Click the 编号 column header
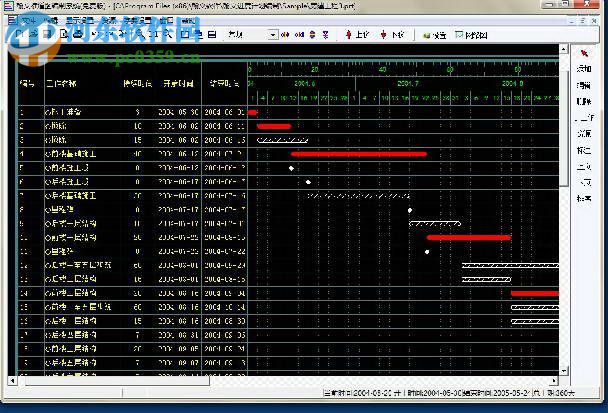Screen dimensions: 608x413 [27, 83]
